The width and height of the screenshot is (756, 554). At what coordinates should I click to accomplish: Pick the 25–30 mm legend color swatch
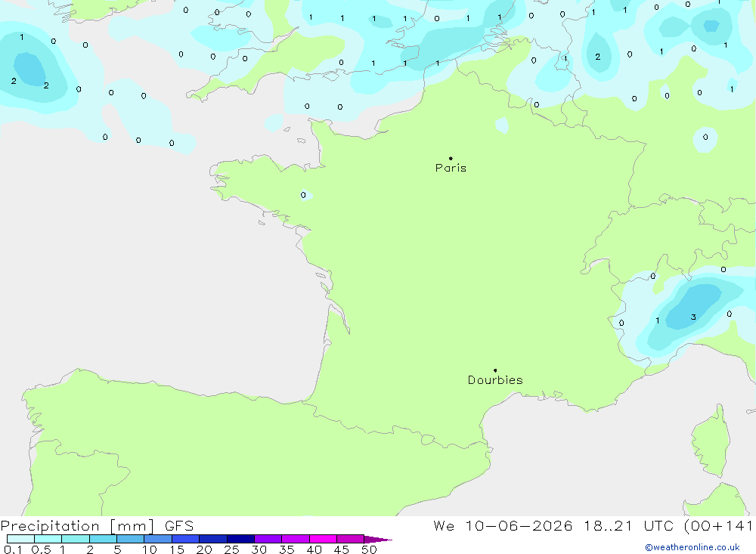coord(240,539)
